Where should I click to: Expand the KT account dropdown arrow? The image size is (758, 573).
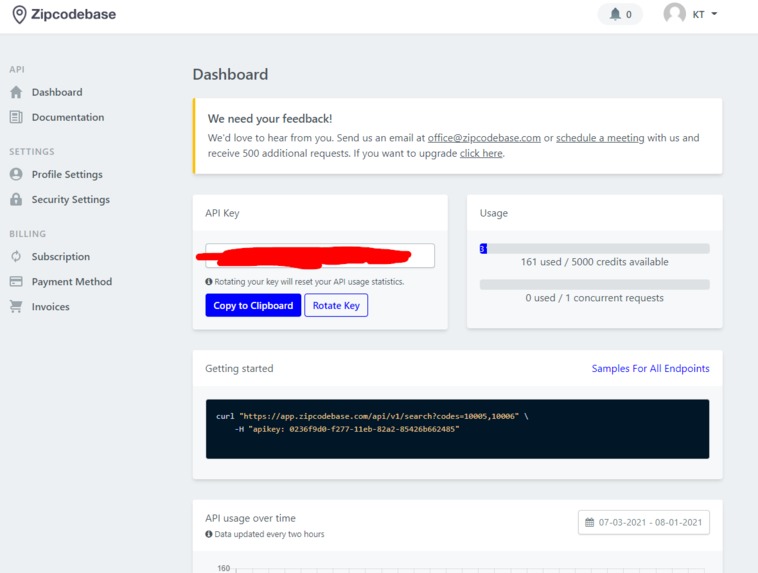click(x=714, y=14)
